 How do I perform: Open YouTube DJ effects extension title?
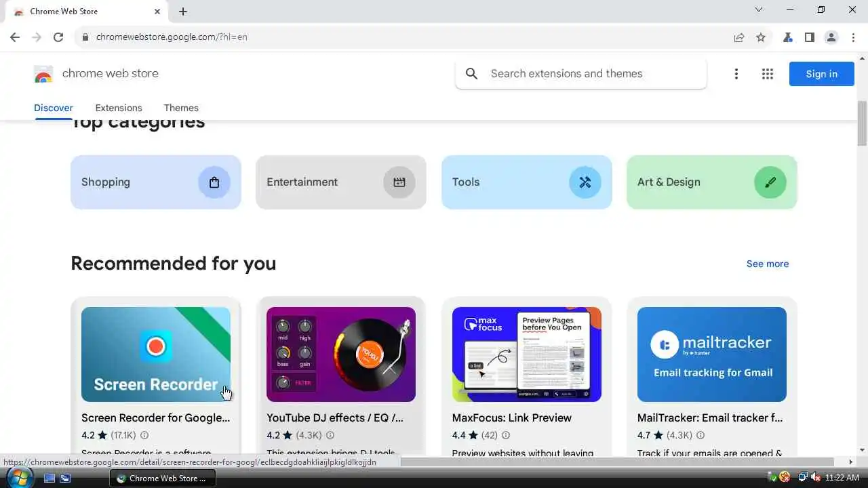(x=335, y=418)
